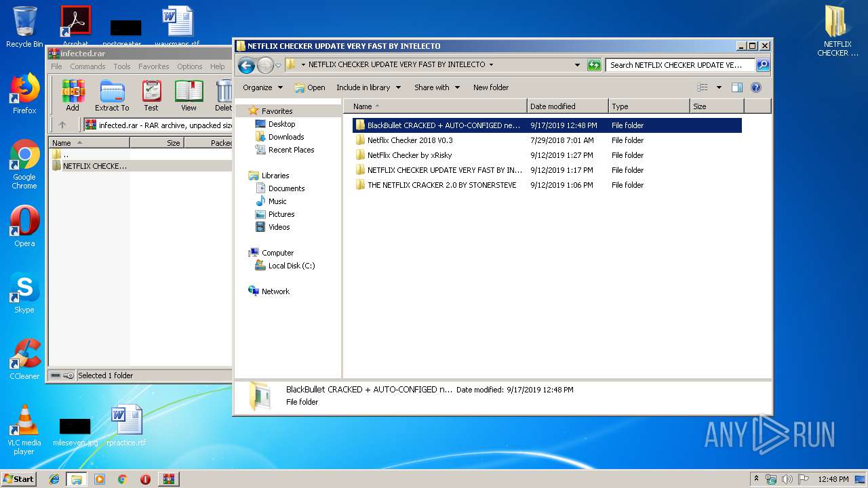This screenshot has height=488, width=868.
Task: Click the Explorer Forward arrow button
Action: pos(265,65)
